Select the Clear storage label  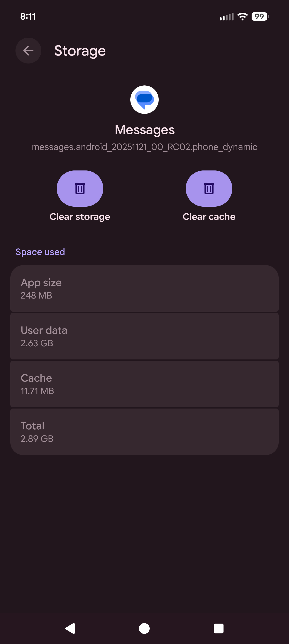(x=80, y=217)
